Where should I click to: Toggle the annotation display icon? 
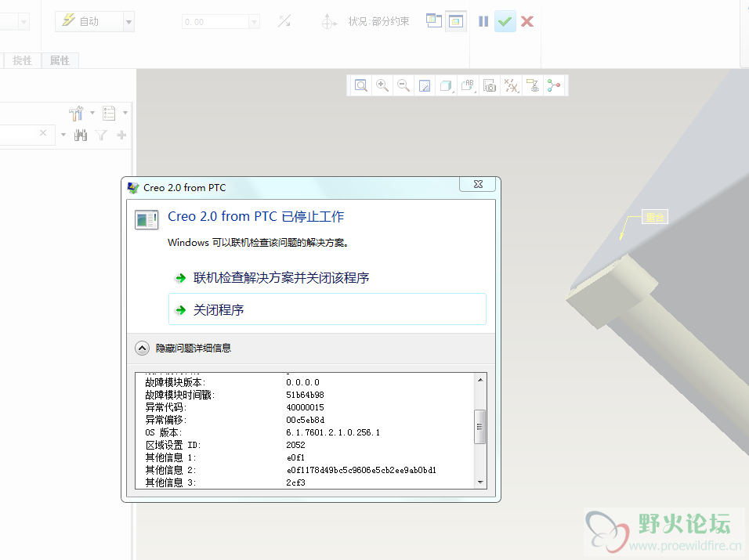click(x=533, y=86)
